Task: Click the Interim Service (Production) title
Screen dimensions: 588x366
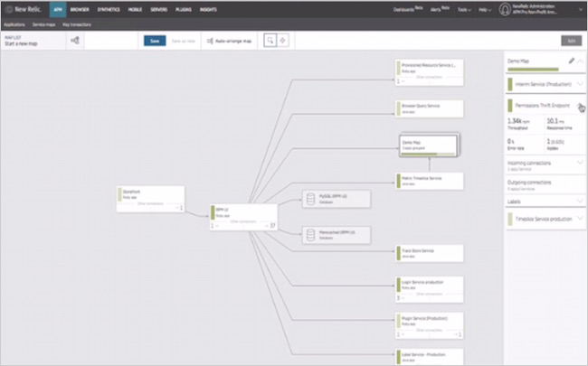Action: 543,84
